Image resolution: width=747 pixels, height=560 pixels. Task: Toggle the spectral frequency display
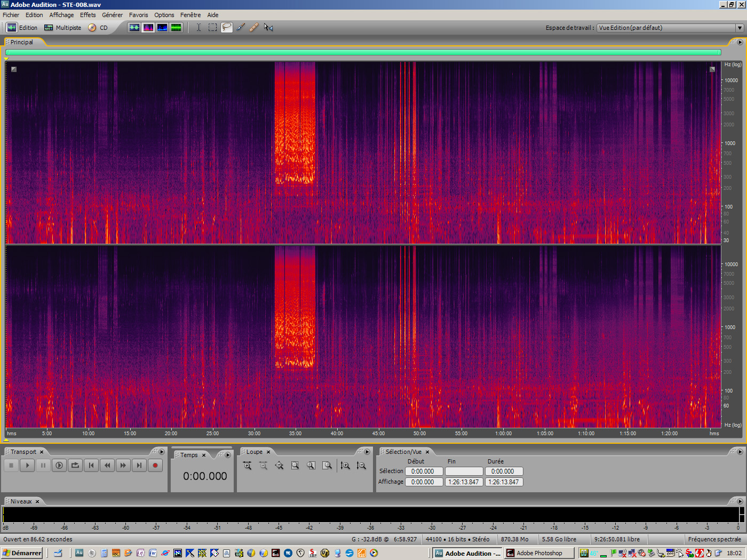pos(148,27)
